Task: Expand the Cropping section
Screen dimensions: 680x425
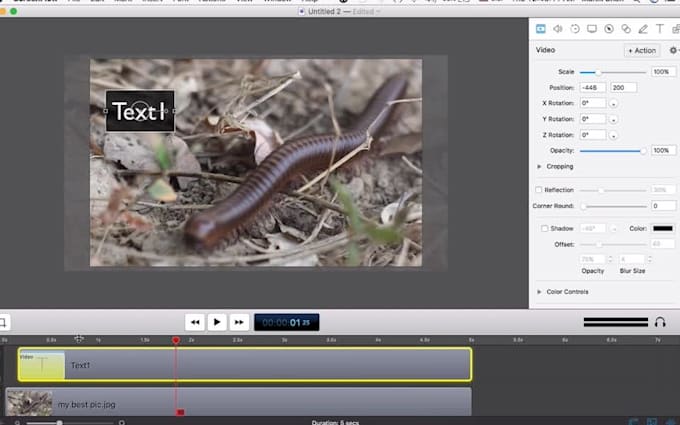Action: [x=539, y=167]
